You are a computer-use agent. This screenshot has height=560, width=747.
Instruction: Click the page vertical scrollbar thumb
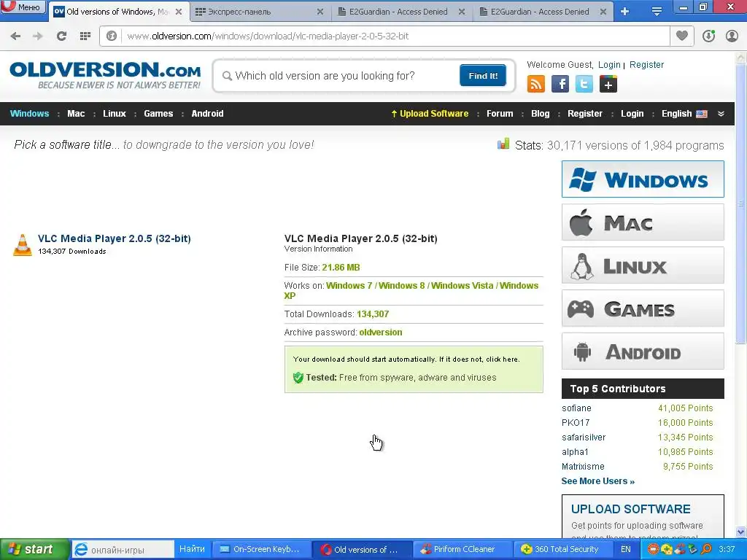[740, 203]
